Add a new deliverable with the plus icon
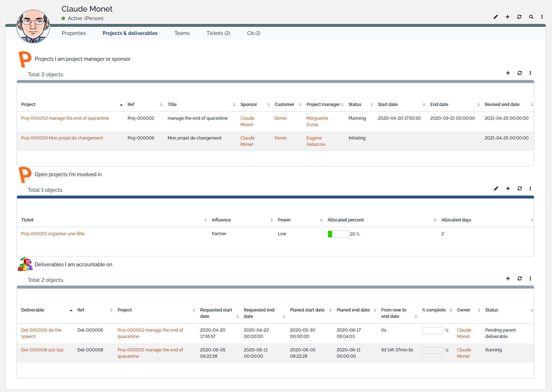This screenshot has width=552, height=392. (508, 278)
